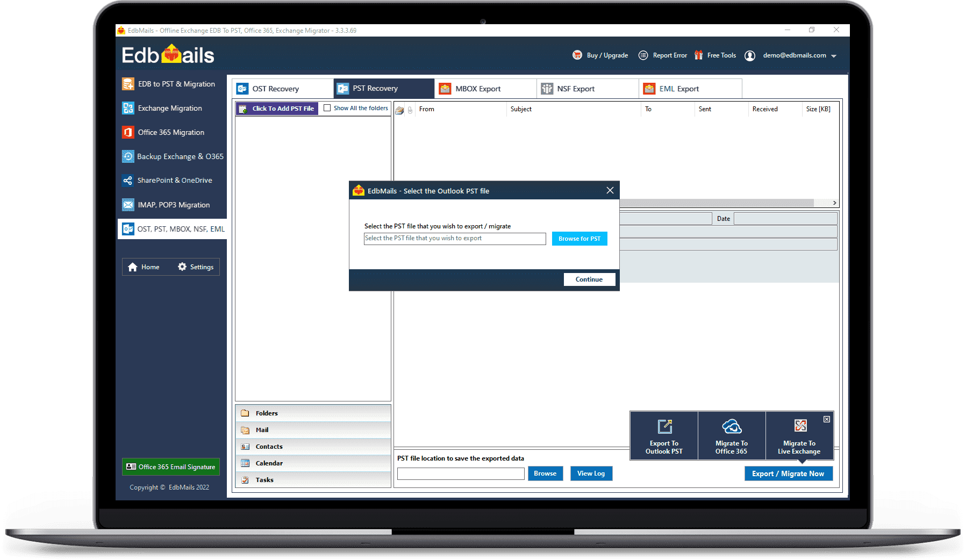The image size is (966, 560).
Task: Click the user account avatar icon
Action: tap(750, 55)
